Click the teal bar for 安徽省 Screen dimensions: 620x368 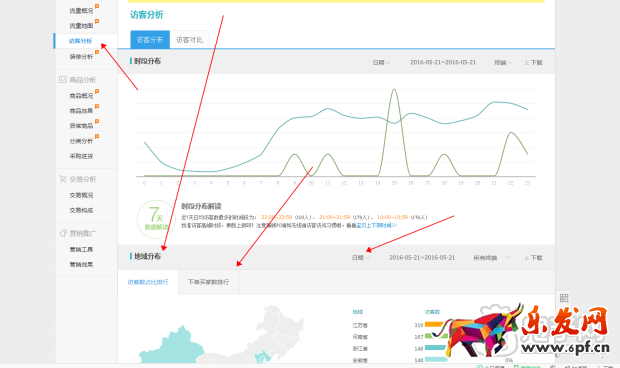[436, 360]
